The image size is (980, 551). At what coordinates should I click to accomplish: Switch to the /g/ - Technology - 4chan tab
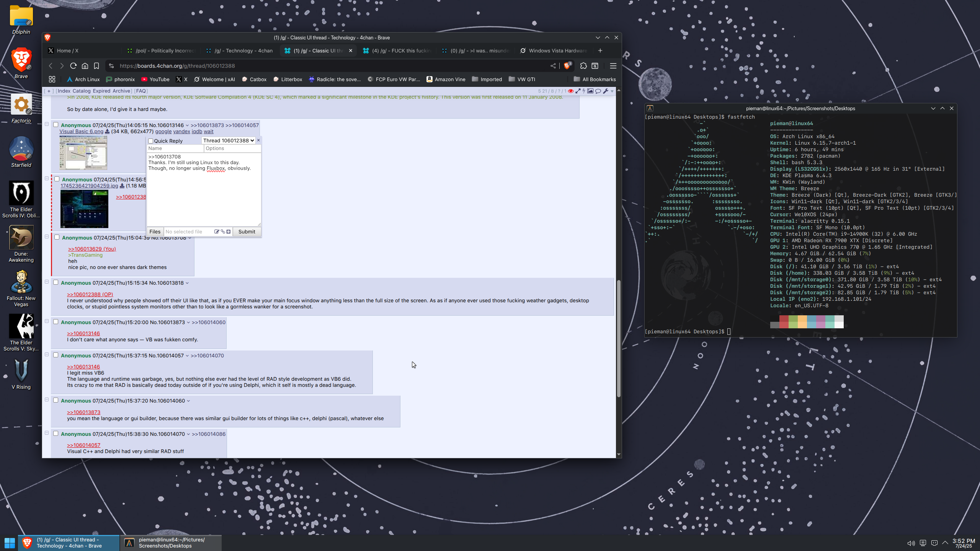click(240, 51)
